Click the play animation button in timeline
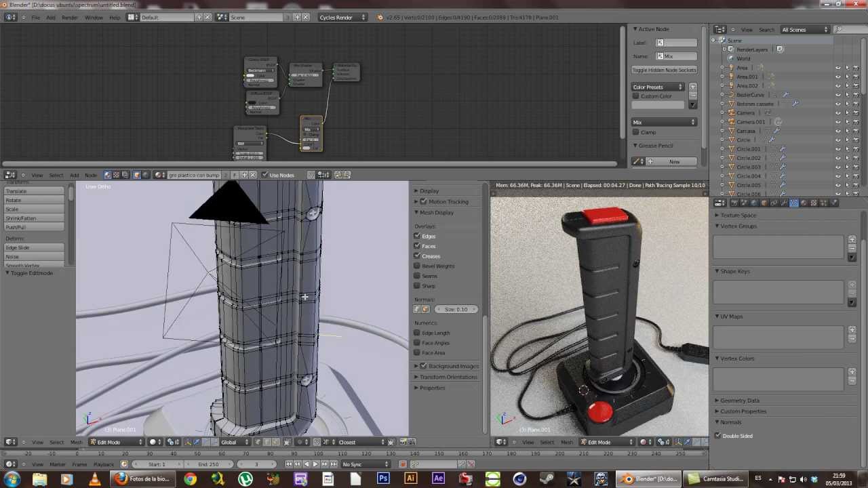 pos(315,464)
